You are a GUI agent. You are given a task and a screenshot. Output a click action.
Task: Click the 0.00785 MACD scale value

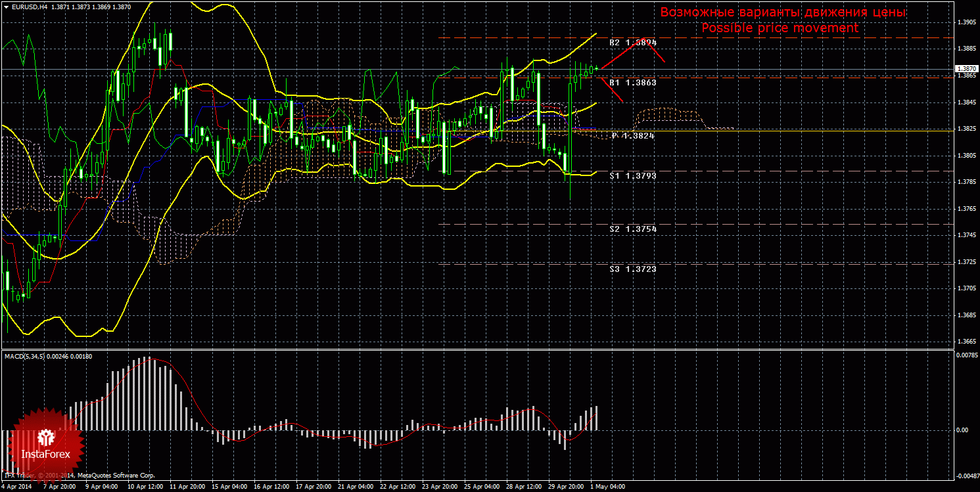966,355
